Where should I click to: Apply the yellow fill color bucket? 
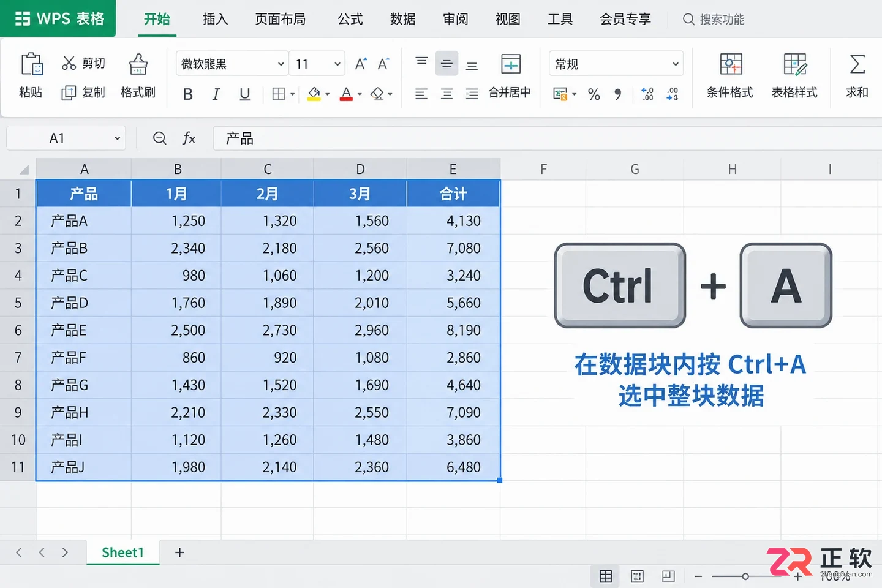tap(314, 94)
